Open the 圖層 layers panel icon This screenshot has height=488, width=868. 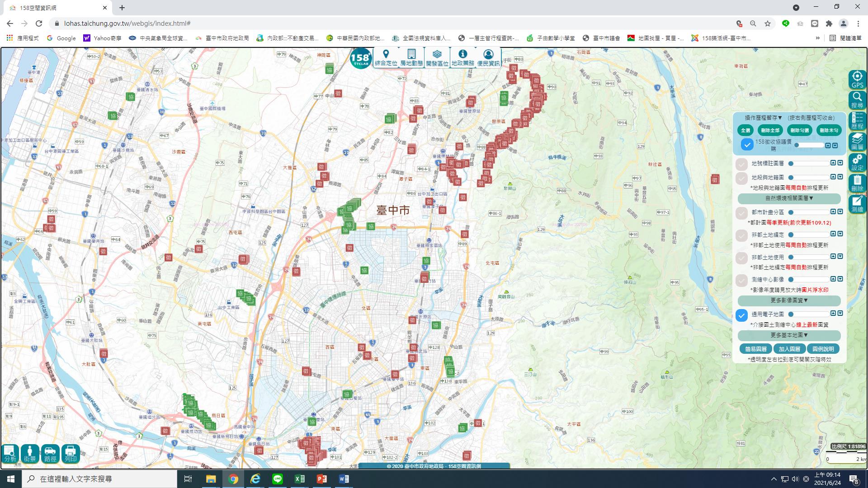(x=857, y=141)
